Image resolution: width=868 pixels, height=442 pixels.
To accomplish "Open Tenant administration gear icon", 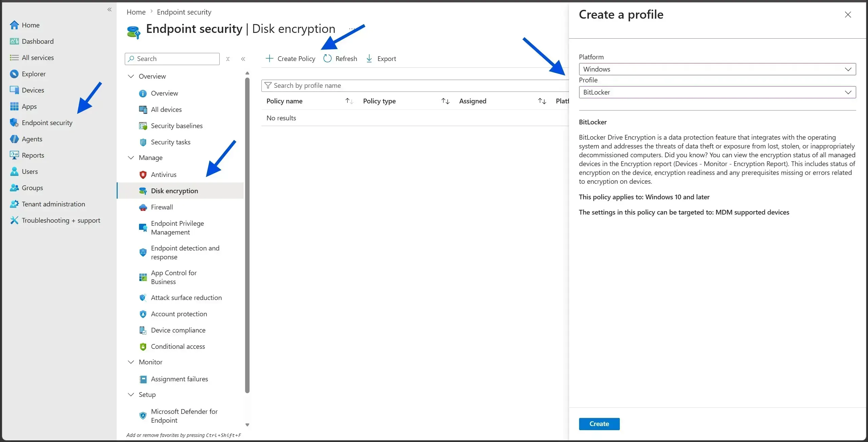I will coord(14,204).
